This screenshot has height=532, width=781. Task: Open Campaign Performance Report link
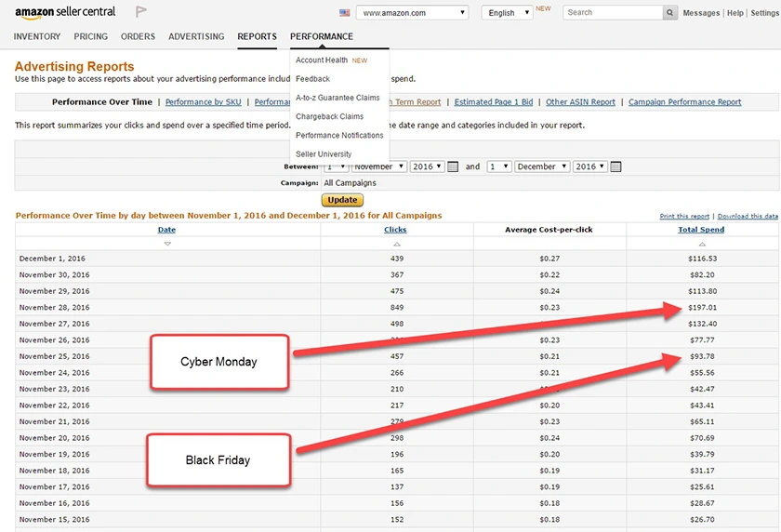pyautogui.click(x=685, y=102)
